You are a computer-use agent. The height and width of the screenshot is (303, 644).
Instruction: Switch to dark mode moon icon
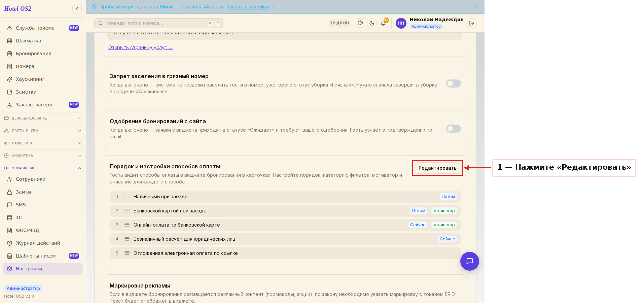[x=372, y=23]
